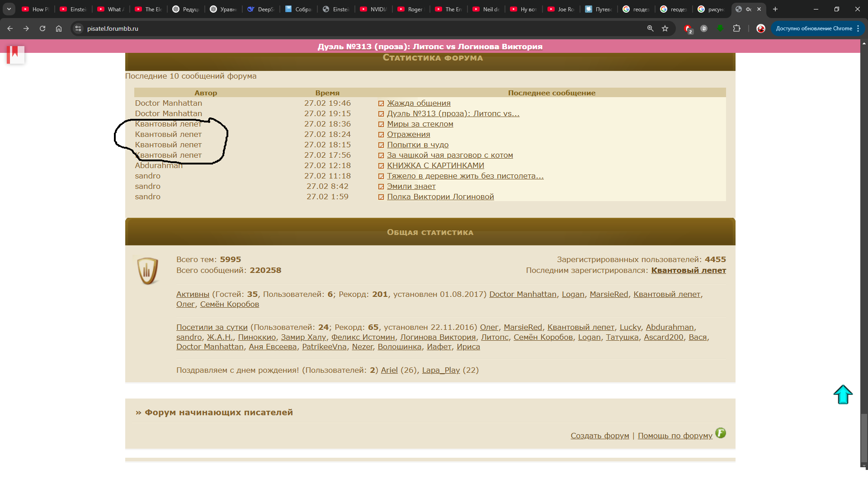Go forward with the browser forward arrow
The width and height of the screenshot is (868, 488).
[26, 28]
